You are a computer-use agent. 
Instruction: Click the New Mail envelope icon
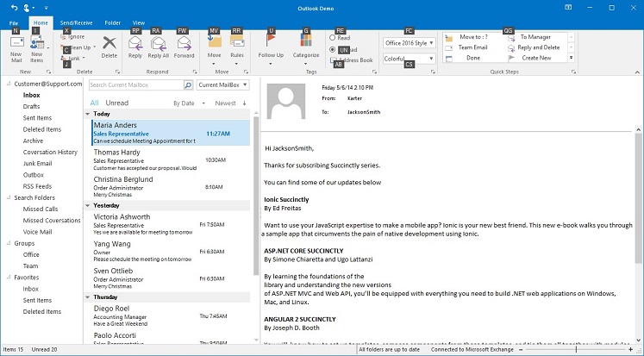(x=16, y=43)
